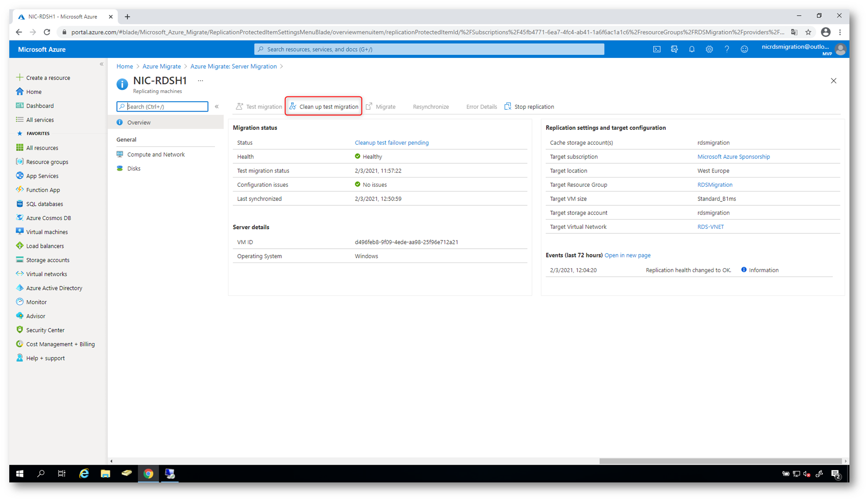Collapse the left portal sidebar
The image size is (868, 501).
pos(102,65)
